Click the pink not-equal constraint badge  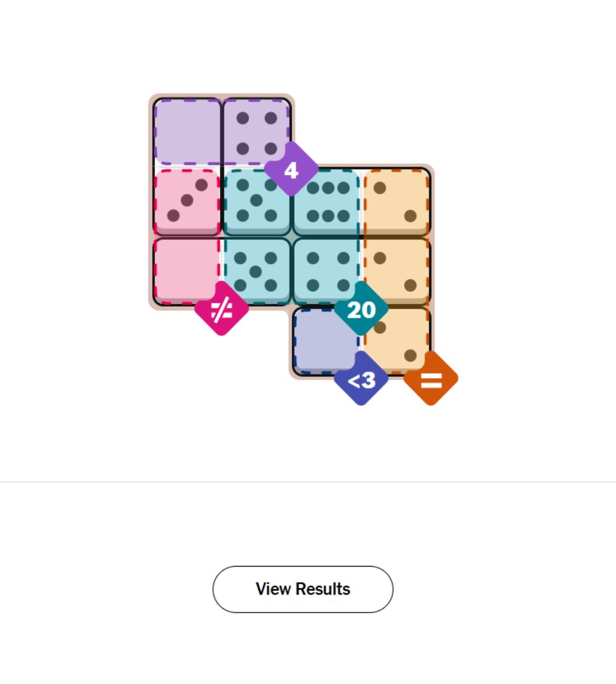pos(221,310)
